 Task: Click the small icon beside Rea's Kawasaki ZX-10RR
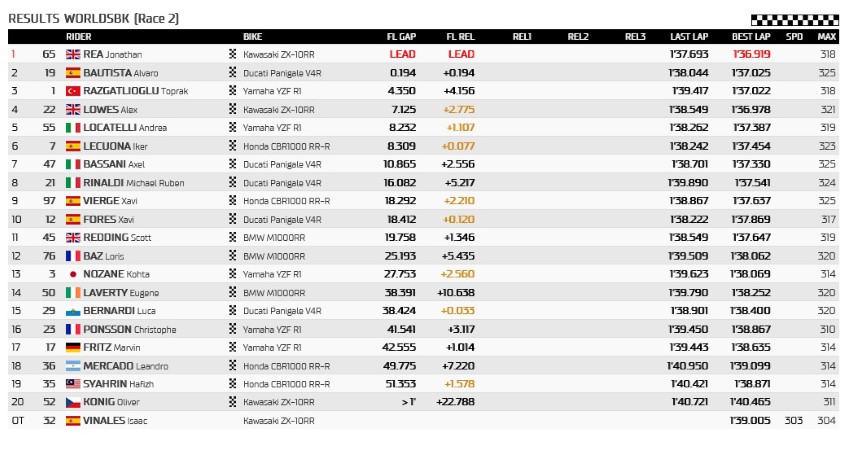tap(234, 54)
